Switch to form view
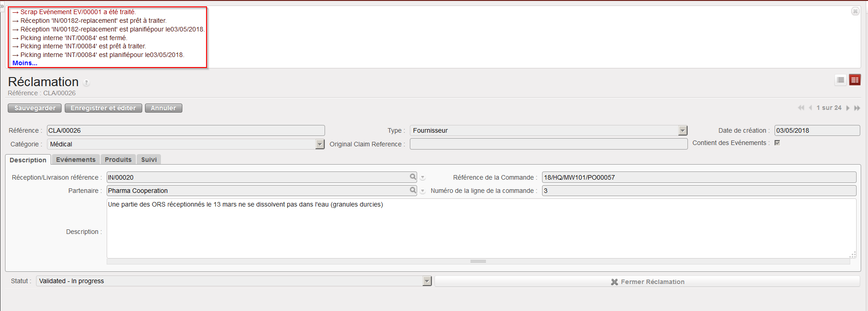Screen dimensions: 868x311 [855, 80]
